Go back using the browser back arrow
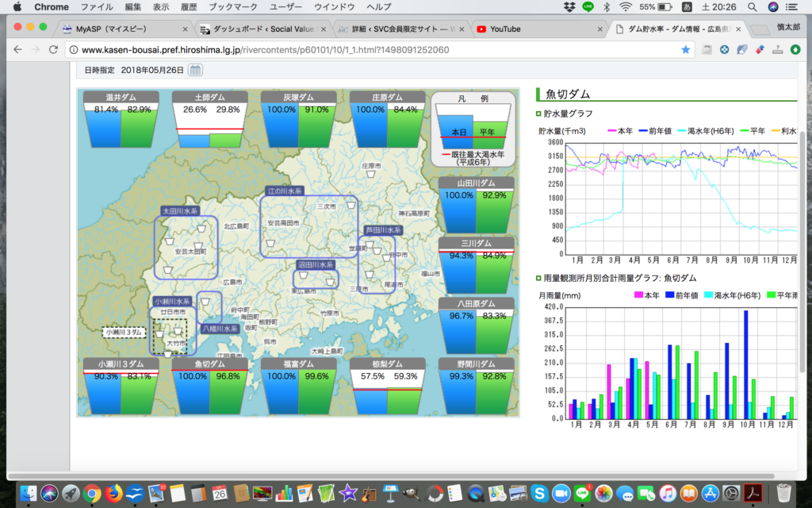The width and height of the screenshot is (812, 508). [x=17, y=49]
